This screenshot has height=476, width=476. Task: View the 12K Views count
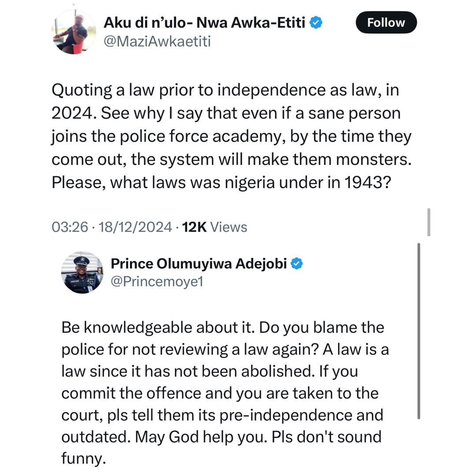coord(215,227)
